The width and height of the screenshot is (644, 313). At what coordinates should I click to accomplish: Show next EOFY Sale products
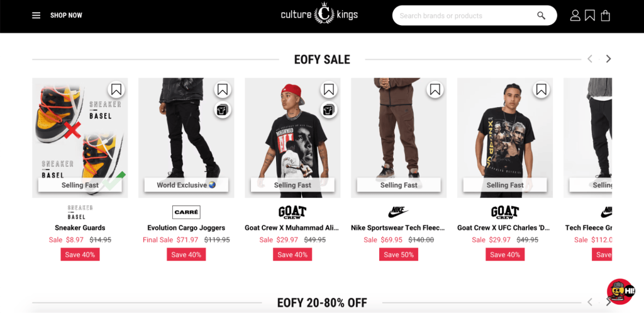608,59
